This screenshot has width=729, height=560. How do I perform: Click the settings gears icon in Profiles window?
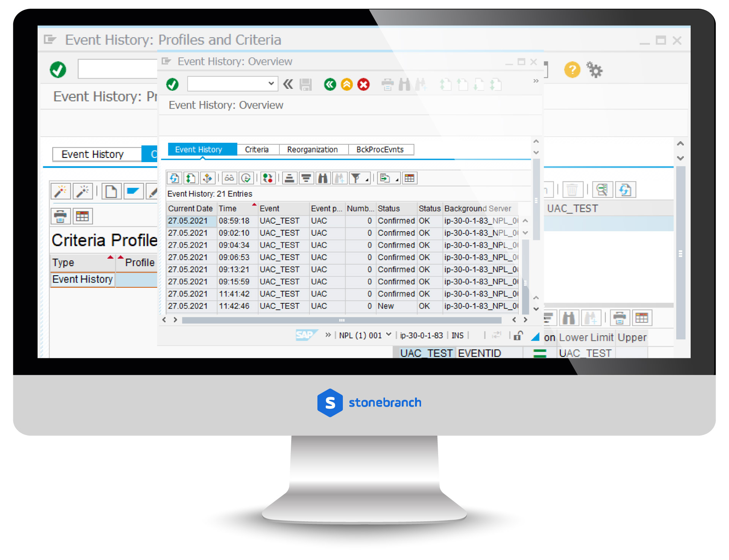point(594,70)
